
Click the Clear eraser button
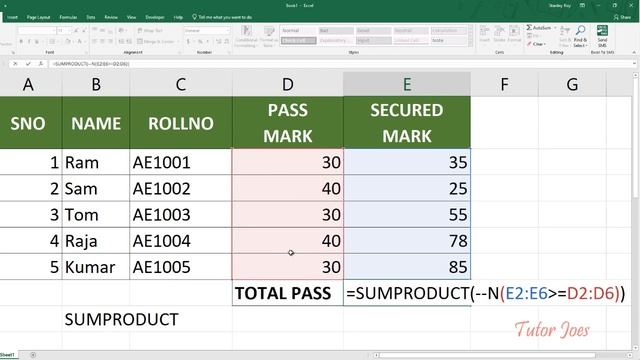pos(536,44)
